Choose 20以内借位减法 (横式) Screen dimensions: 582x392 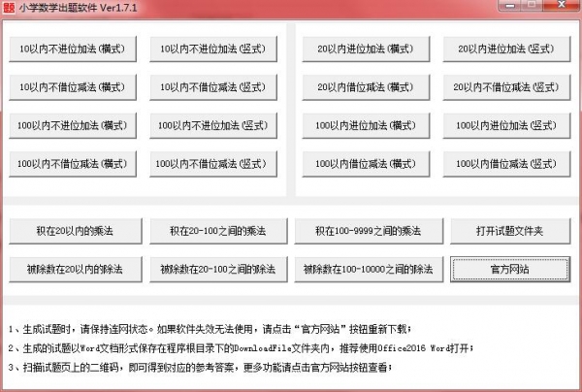point(366,87)
